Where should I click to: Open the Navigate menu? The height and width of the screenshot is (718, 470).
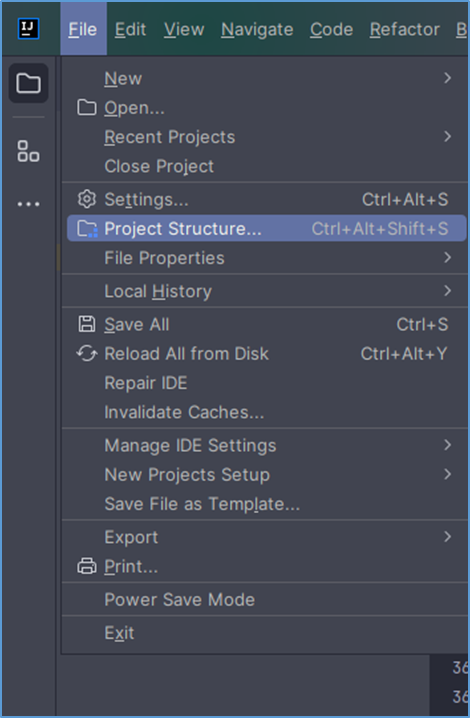coord(257,29)
